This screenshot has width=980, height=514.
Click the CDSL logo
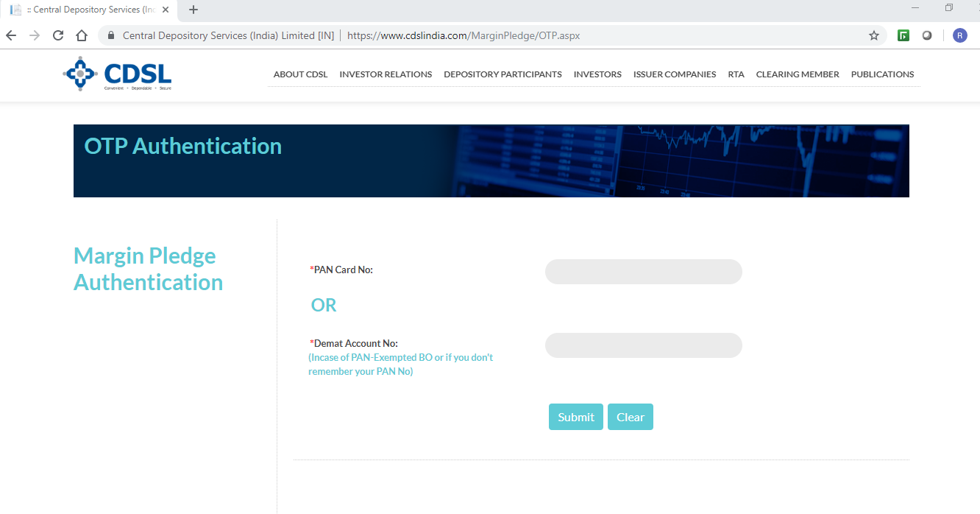118,74
